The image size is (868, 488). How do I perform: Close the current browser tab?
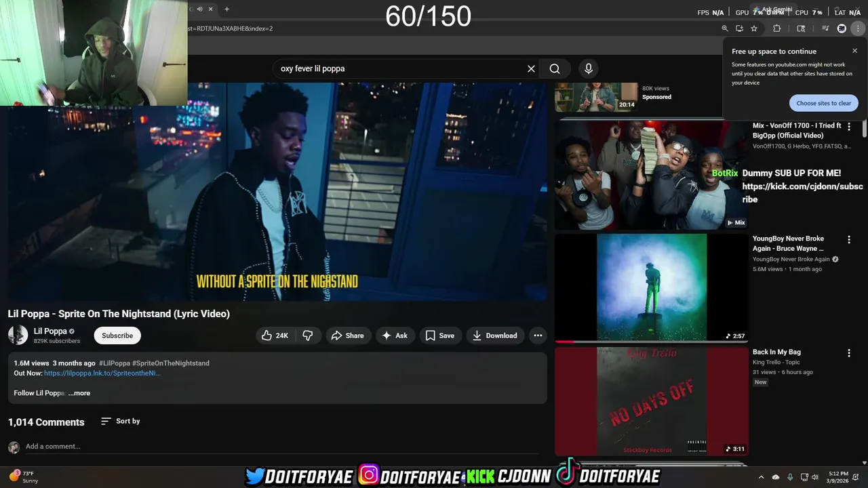tap(210, 9)
